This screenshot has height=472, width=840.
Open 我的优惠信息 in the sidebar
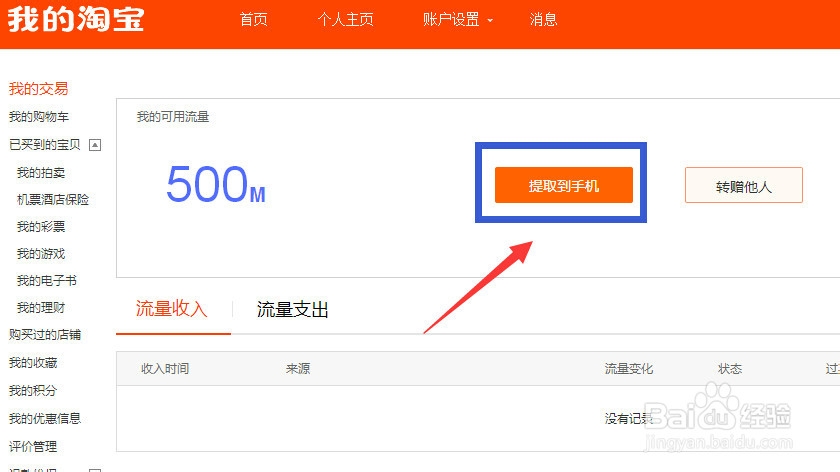(44, 418)
